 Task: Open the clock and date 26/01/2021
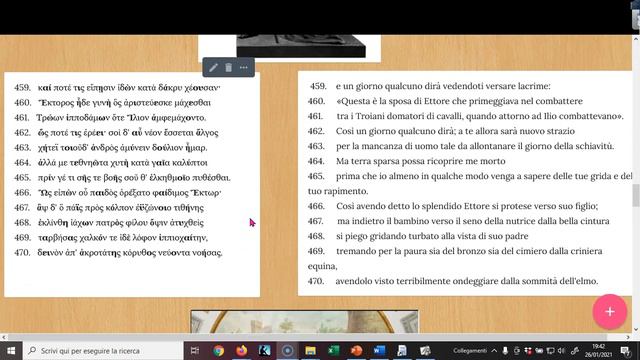(x=598, y=351)
